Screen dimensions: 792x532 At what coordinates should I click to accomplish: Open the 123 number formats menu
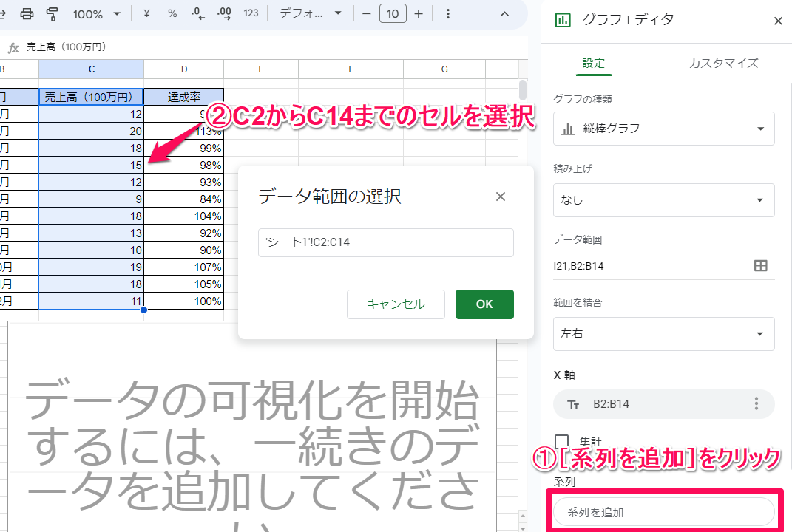point(251,13)
